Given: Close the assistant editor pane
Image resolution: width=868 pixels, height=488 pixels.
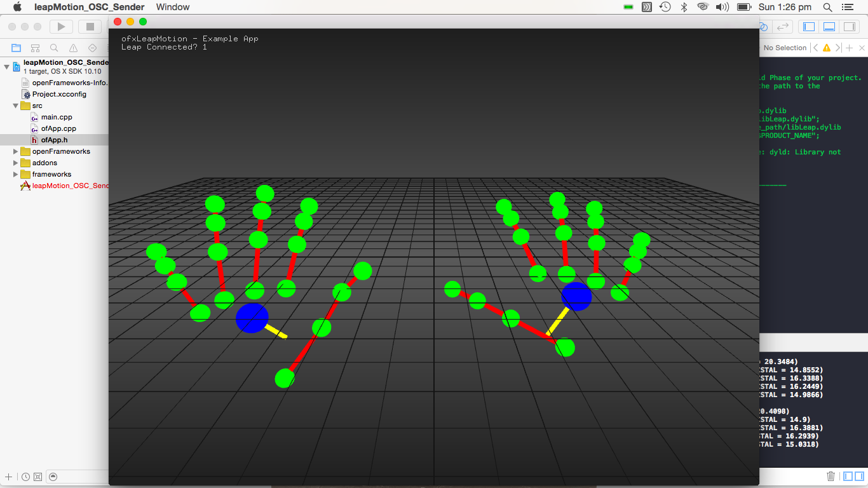Looking at the screenshot, I should (x=862, y=48).
